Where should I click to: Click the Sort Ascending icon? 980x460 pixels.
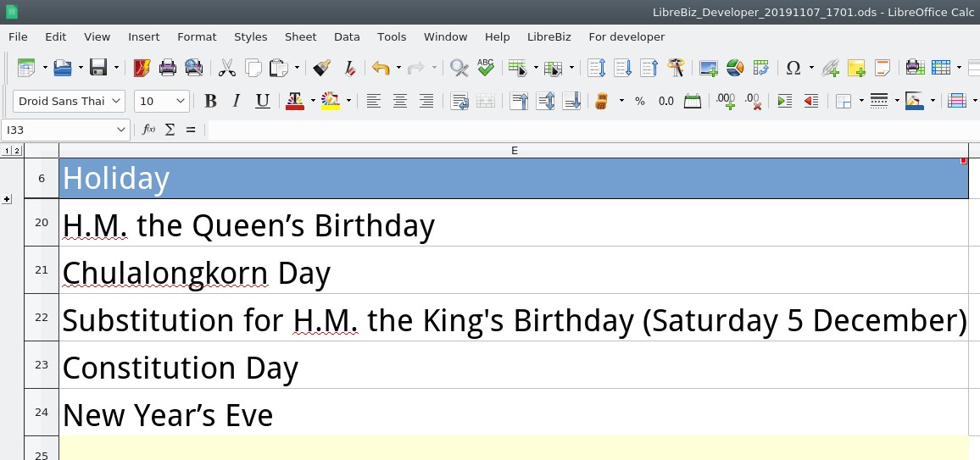click(x=623, y=68)
